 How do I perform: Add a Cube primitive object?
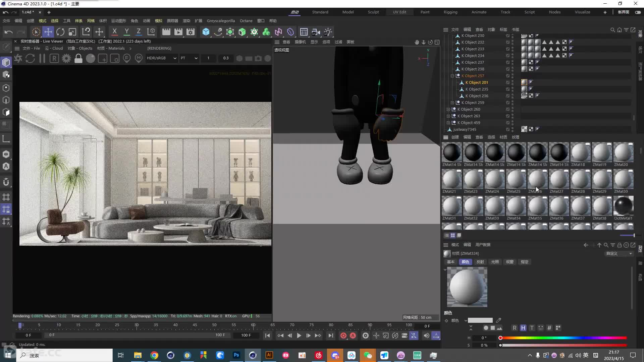point(206,32)
